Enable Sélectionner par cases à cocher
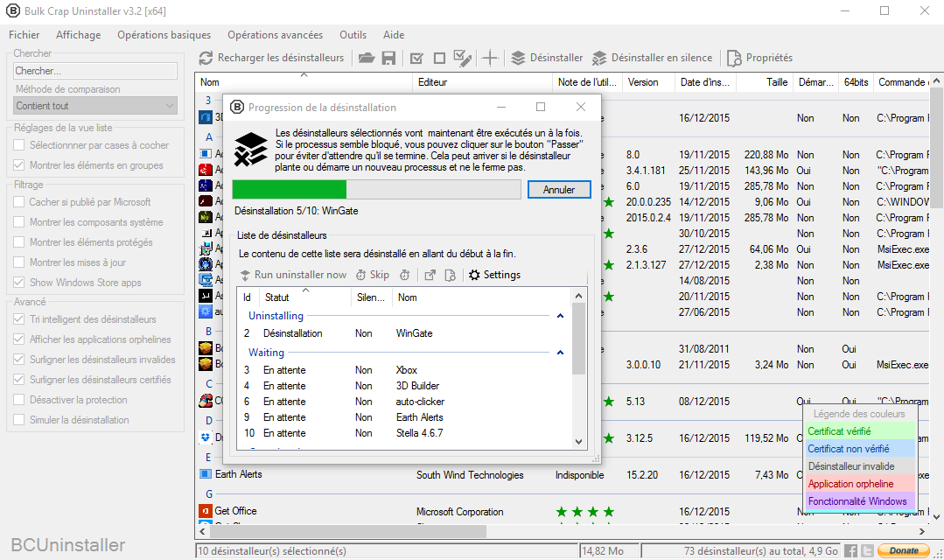 click(x=19, y=145)
